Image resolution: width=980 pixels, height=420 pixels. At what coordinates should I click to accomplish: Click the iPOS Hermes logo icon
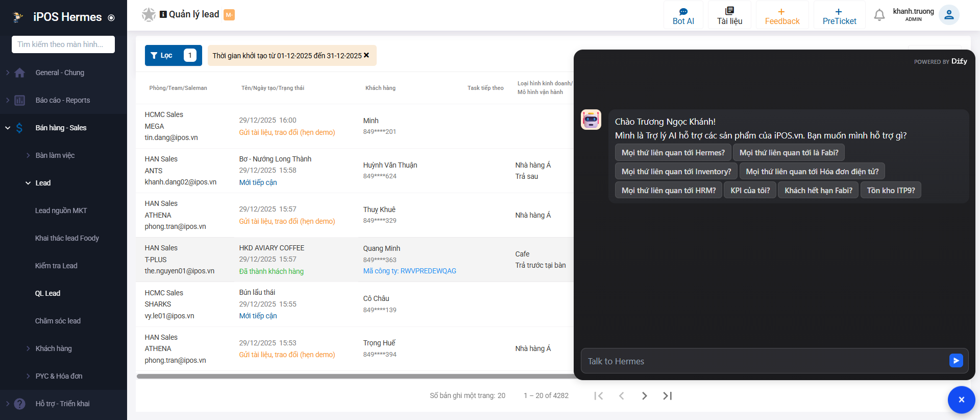point(18,17)
